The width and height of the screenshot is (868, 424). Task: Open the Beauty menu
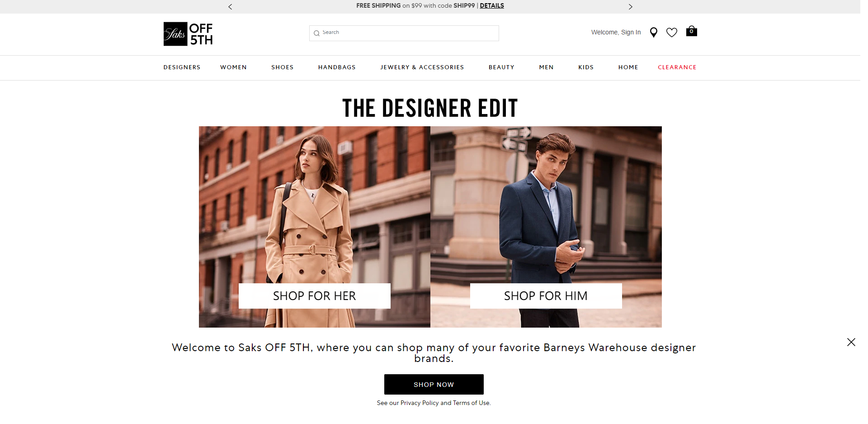tap(501, 67)
